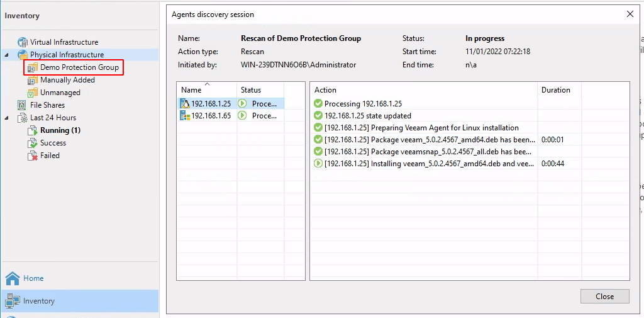Viewport: 644px width, 318px height.
Task: Close the Agents discovery session window
Action: (630, 14)
